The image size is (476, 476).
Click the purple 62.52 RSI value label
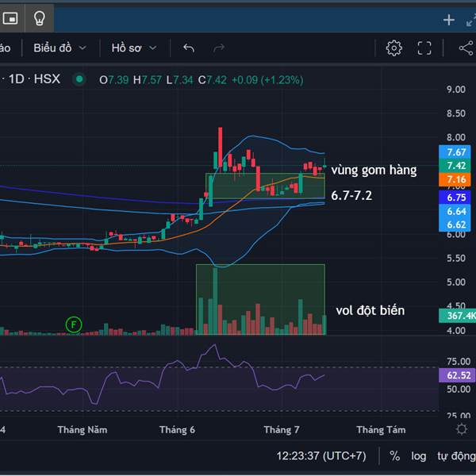pos(458,375)
